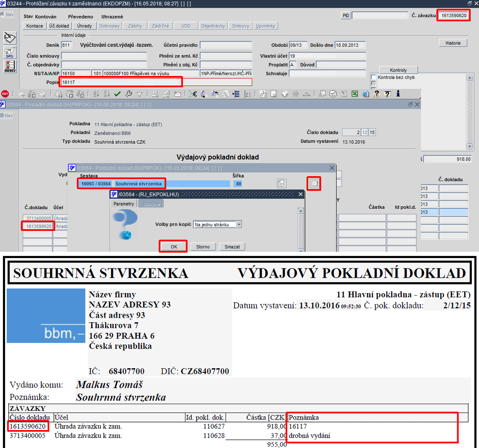This screenshot has width=479, height=448.
Task: Click the printer icon in the toolbar
Action: [155, 94]
